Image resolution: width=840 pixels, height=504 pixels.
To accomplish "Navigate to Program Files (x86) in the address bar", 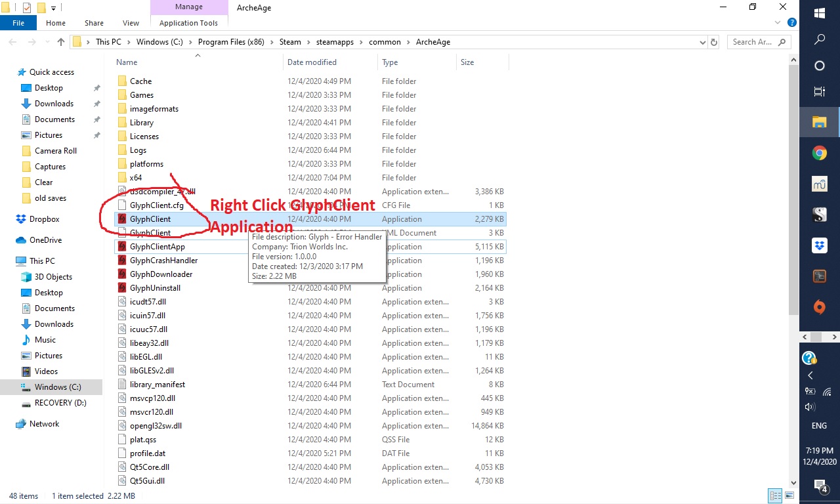I will pos(231,42).
